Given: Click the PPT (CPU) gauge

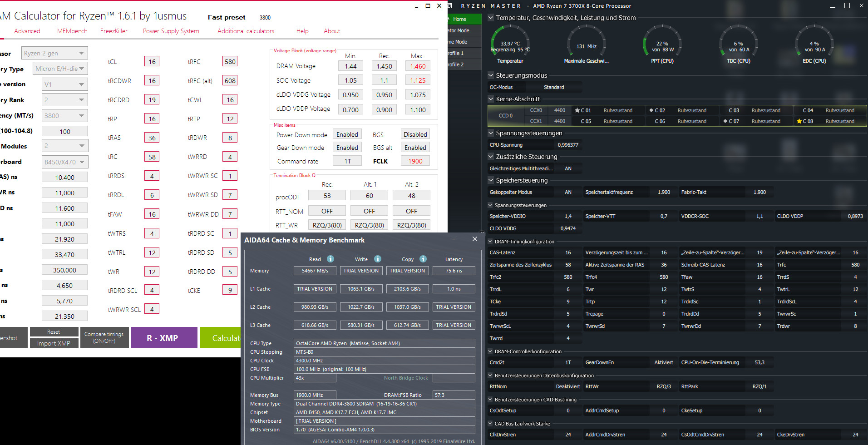Looking at the screenshot, I should click(x=662, y=44).
